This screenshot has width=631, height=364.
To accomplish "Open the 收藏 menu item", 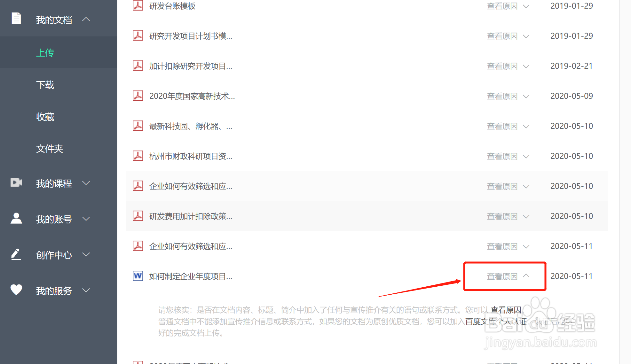I will coord(45,117).
